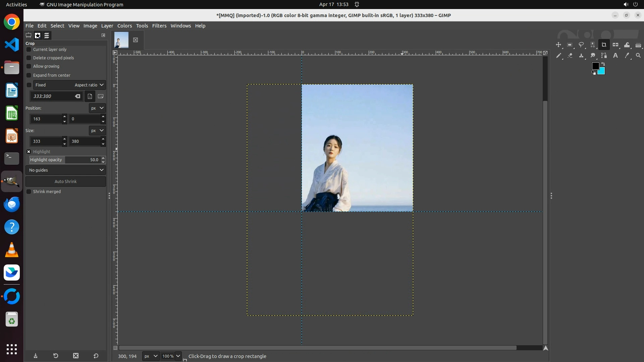The image size is (644, 362).
Task: Enable Delete cropped pixels checkbox
Action: click(29, 58)
